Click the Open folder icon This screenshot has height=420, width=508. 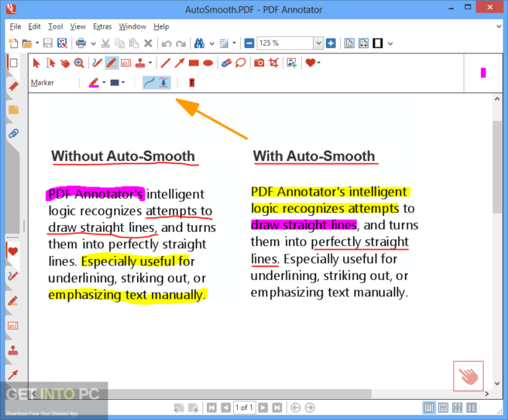[27, 43]
